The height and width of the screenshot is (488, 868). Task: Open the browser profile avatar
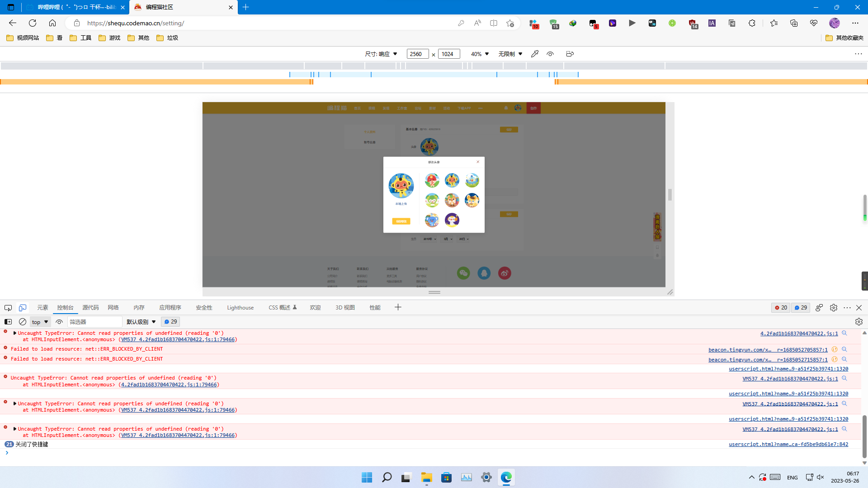[834, 23]
